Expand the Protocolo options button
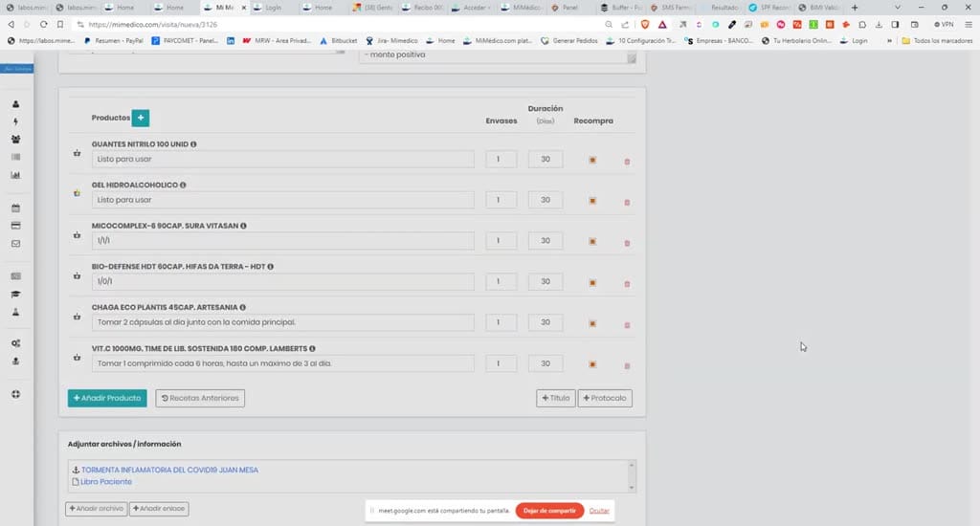Screen dimensions: 980x526 [605, 398]
